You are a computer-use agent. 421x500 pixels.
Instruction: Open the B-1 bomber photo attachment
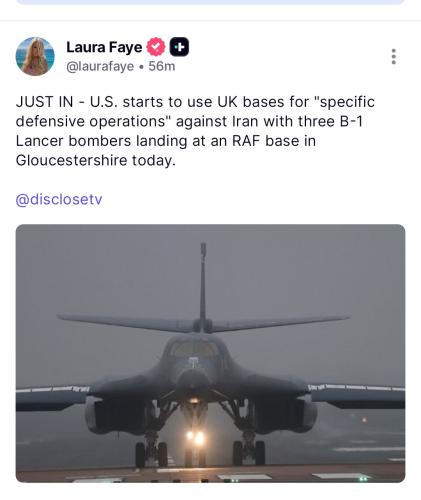pos(210,353)
